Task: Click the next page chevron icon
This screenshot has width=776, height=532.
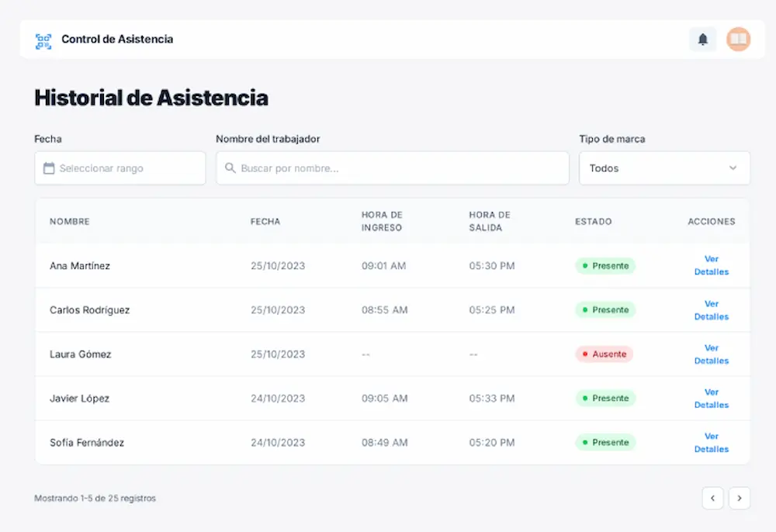Action: (x=739, y=498)
